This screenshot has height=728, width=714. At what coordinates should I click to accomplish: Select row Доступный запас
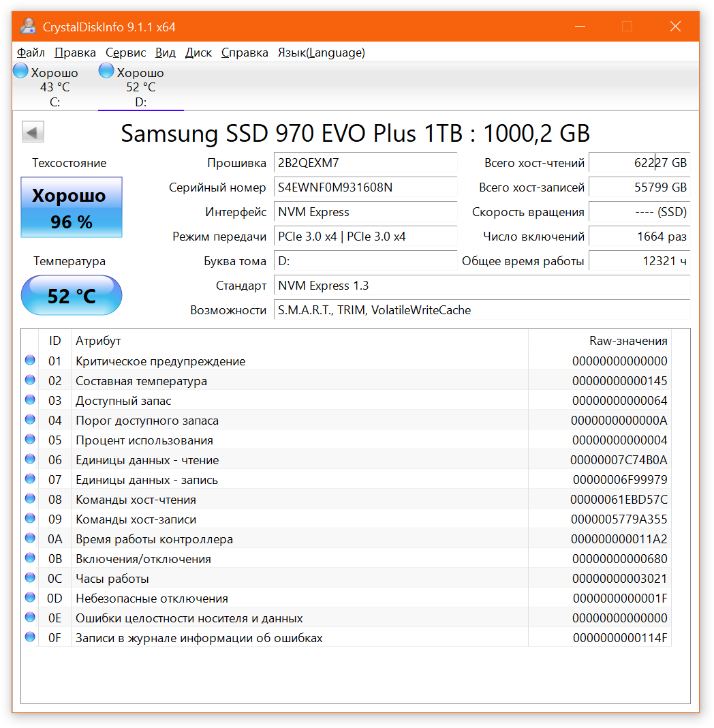[x=347, y=400]
